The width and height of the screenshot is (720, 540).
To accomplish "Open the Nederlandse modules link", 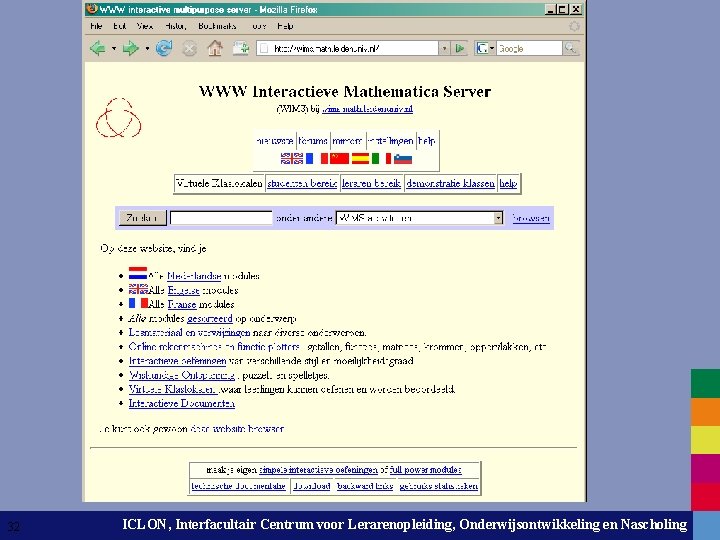I will click(194, 276).
